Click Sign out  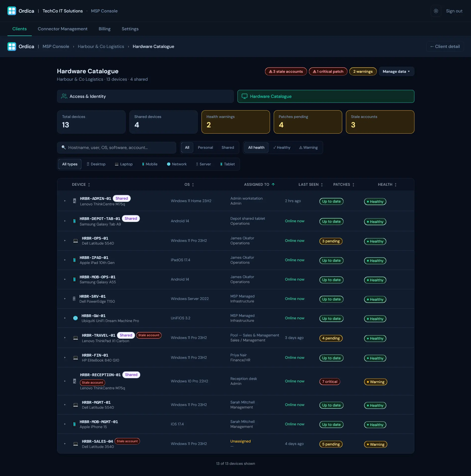pyautogui.click(x=454, y=11)
